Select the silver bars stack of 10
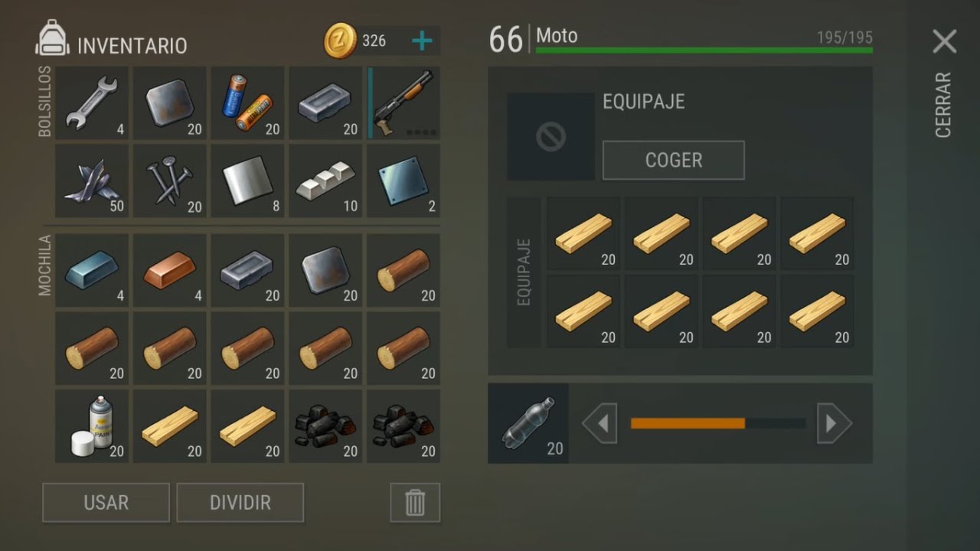The image size is (980, 551). point(325,181)
